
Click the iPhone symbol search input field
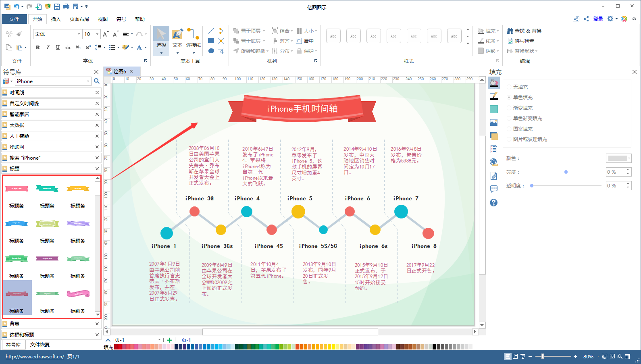coord(50,81)
